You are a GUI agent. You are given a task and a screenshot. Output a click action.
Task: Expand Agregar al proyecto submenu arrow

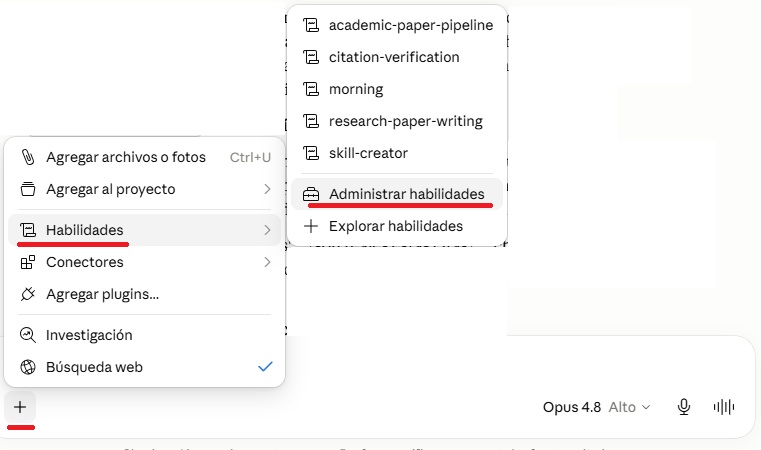[x=267, y=189]
